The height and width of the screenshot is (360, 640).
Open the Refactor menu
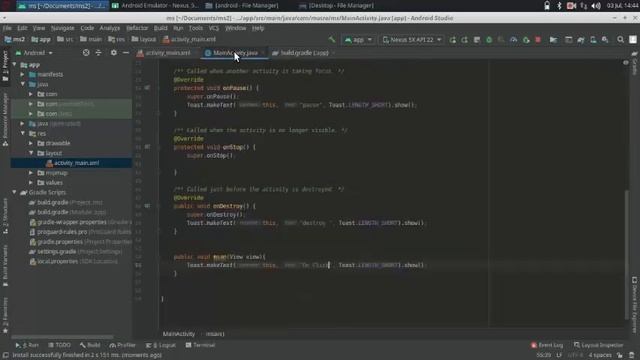pyautogui.click(x=137, y=28)
